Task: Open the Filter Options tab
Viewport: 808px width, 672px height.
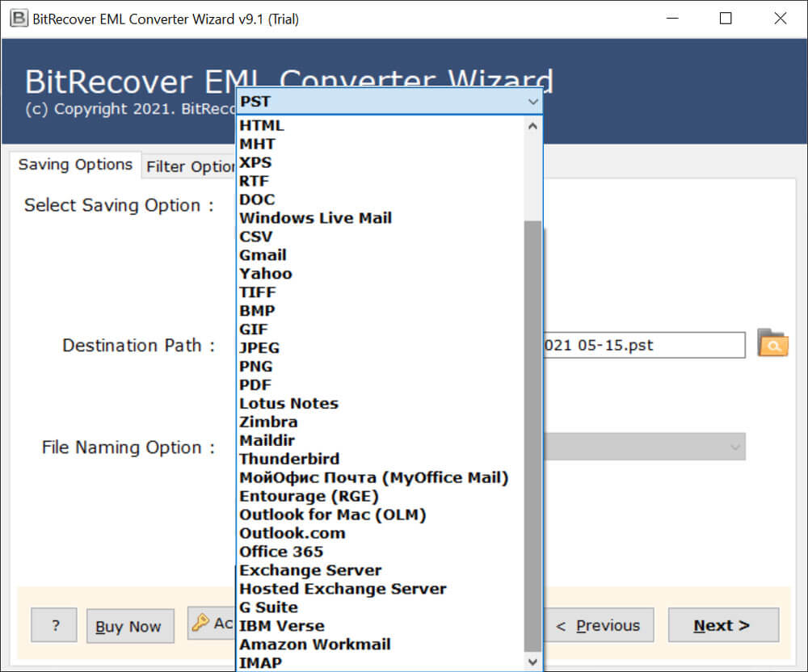Action: tap(191, 167)
